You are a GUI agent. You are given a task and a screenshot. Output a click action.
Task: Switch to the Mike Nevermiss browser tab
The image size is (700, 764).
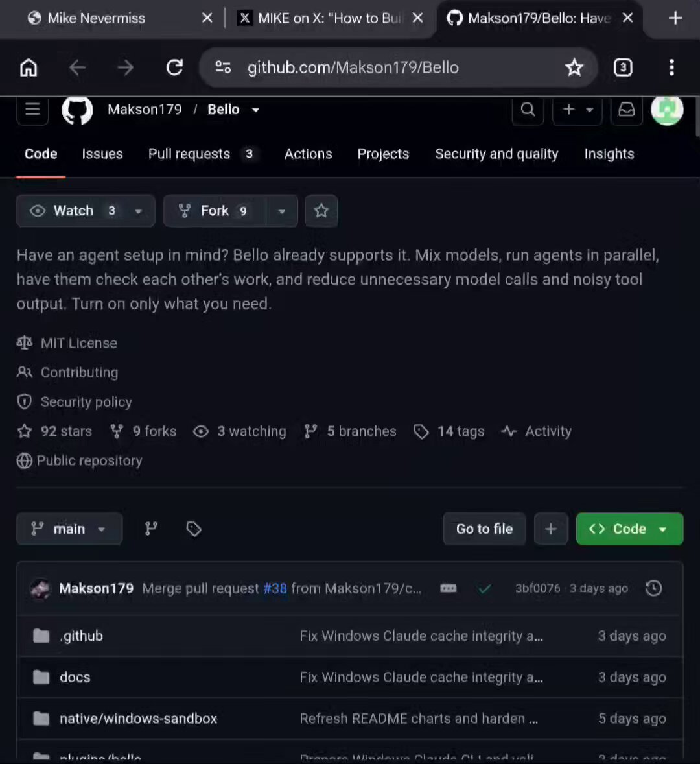click(x=97, y=18)
